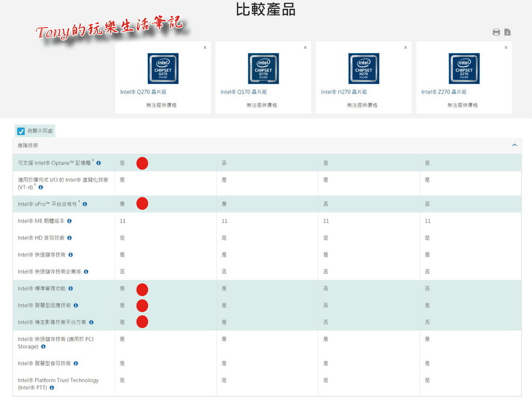The width and height of the screenshot is (532, 399).
Task: Click info icon beside PCI Storage row
Action: (43, 347)
